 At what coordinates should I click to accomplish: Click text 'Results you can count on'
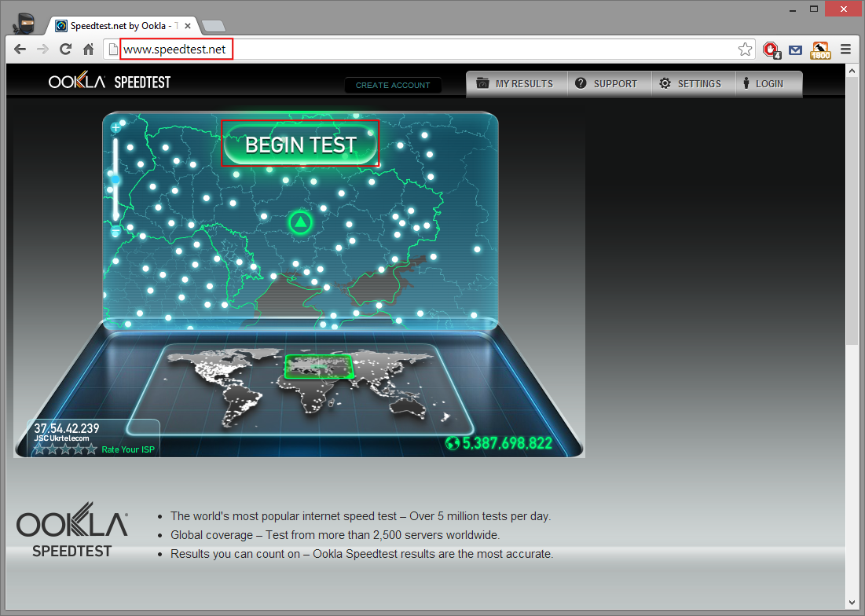[235, 554]
